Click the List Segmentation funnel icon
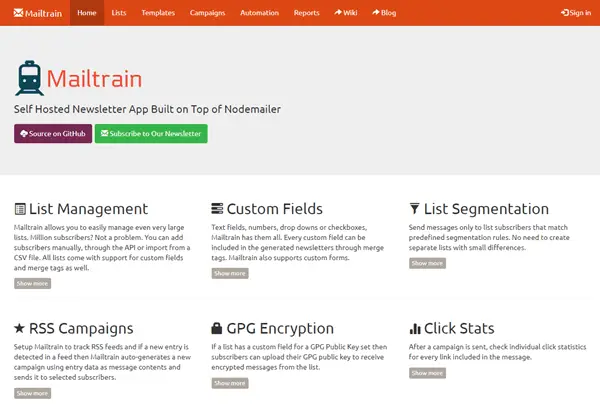The height and width of the screenshot is (408, 600). click(x=414, y=209)
